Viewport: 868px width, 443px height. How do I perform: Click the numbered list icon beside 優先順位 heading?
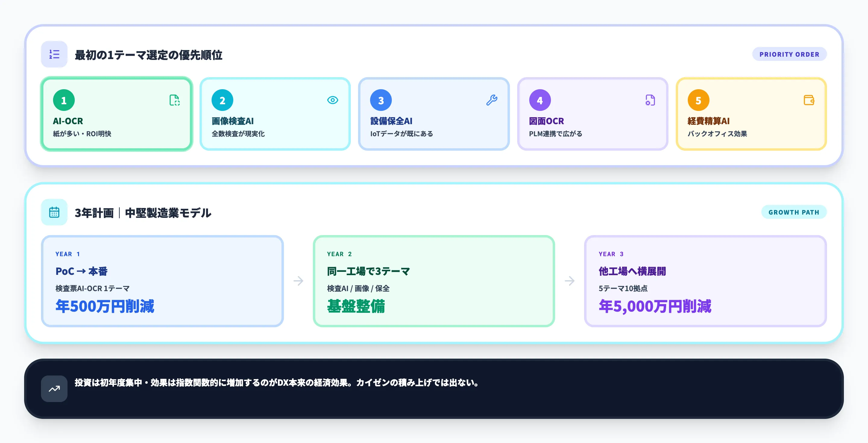54,54
